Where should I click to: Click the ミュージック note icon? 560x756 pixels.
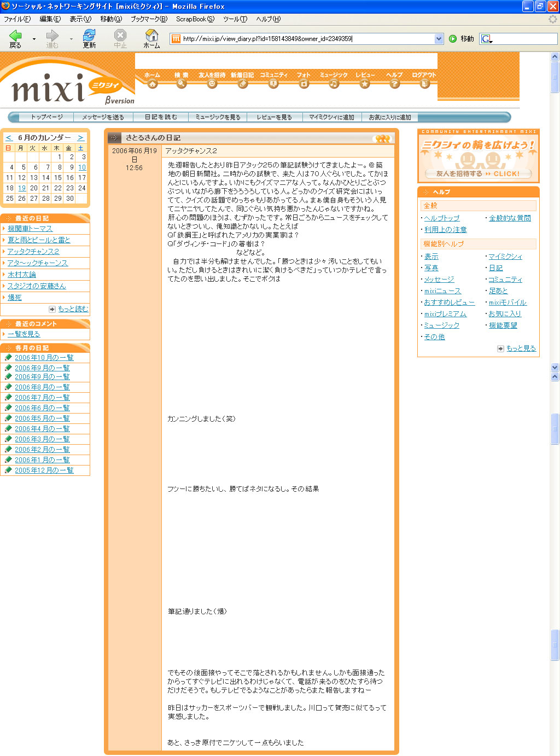point(334,84)
